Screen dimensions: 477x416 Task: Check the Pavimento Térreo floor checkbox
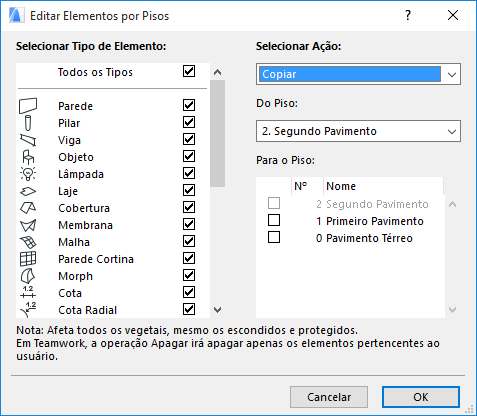click(x=274, y=237)
